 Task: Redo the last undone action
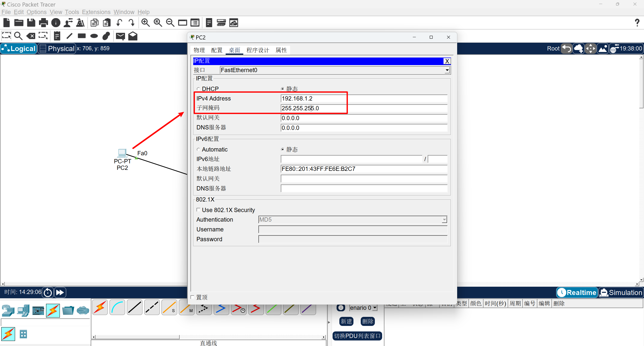click(132, 23)
